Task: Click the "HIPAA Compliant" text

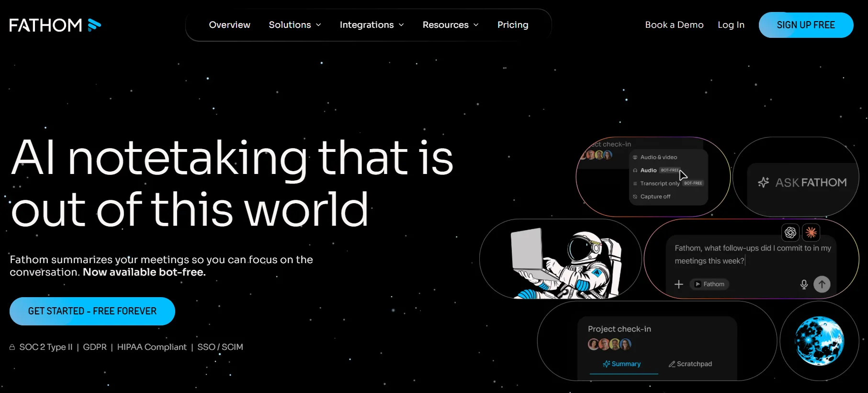Action: (x=152, y=347)
